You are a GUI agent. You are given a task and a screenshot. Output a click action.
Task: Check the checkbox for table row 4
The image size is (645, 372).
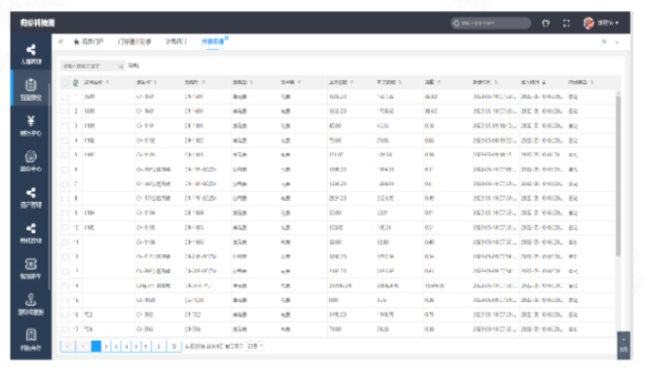coord(65,141)
